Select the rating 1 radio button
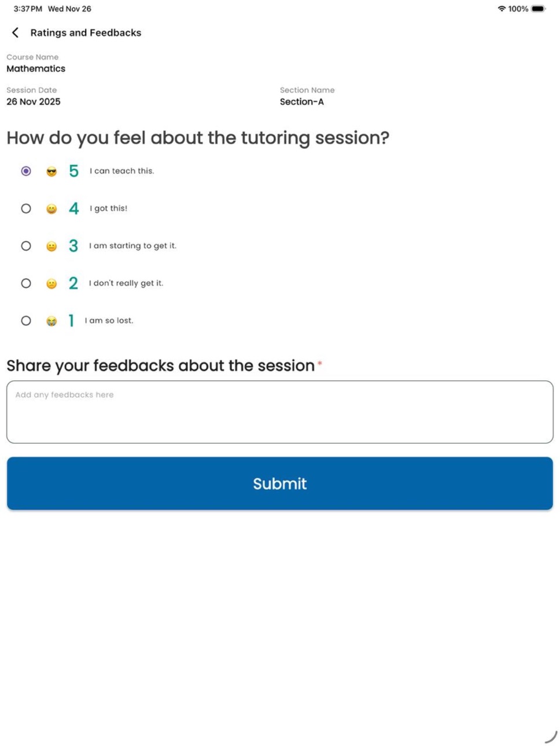The width and height of the screenshot is (560, 746). pyautogui.click(x=26, y=320)
